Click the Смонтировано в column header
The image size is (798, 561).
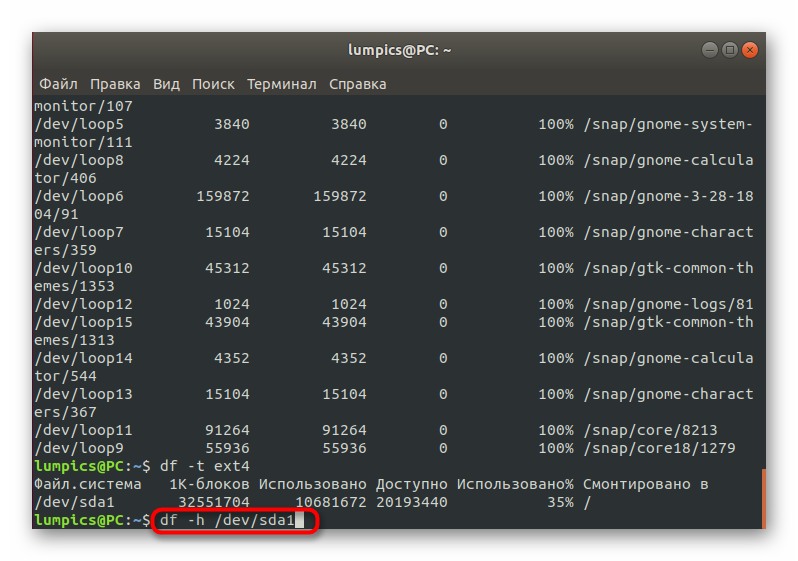[x=646, y=484]
